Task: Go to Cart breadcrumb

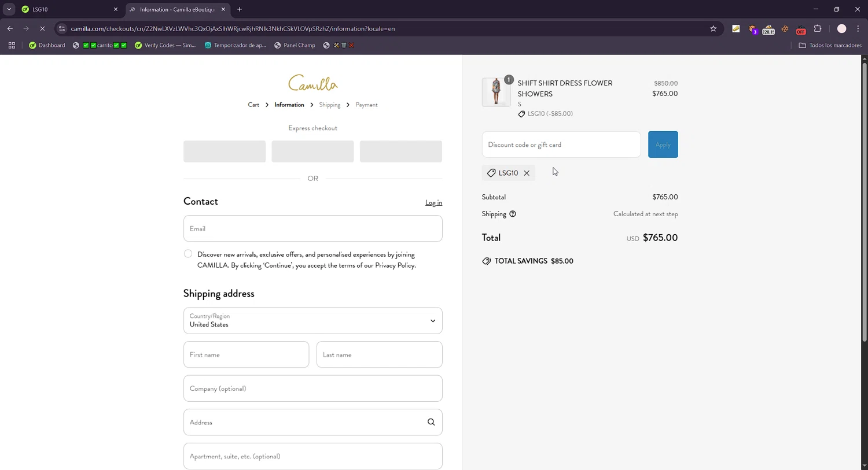Action: point(253,105)
